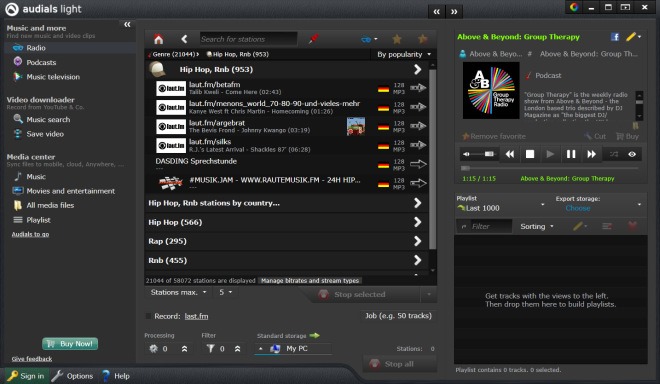
Task: Click Manage bitrates and stream types
Action: click(310, 280)
